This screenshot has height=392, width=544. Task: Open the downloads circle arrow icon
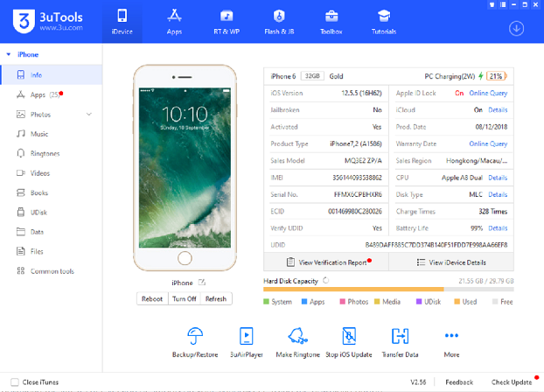coord(516,29)
